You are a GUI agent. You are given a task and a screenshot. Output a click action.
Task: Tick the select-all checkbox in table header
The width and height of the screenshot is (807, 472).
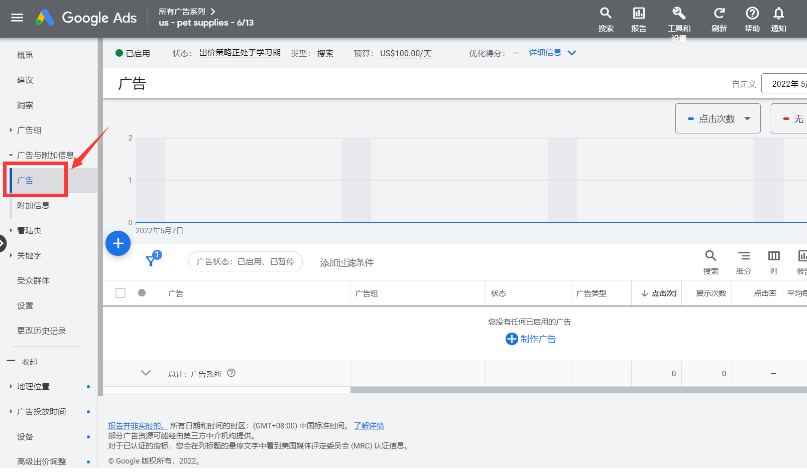pyautogui.click(x=121, y=293)
